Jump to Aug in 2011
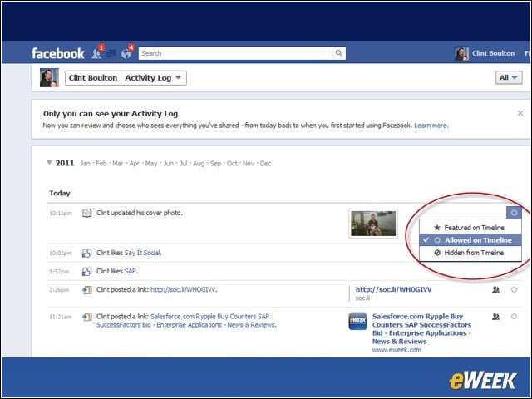 click(199, 164)
